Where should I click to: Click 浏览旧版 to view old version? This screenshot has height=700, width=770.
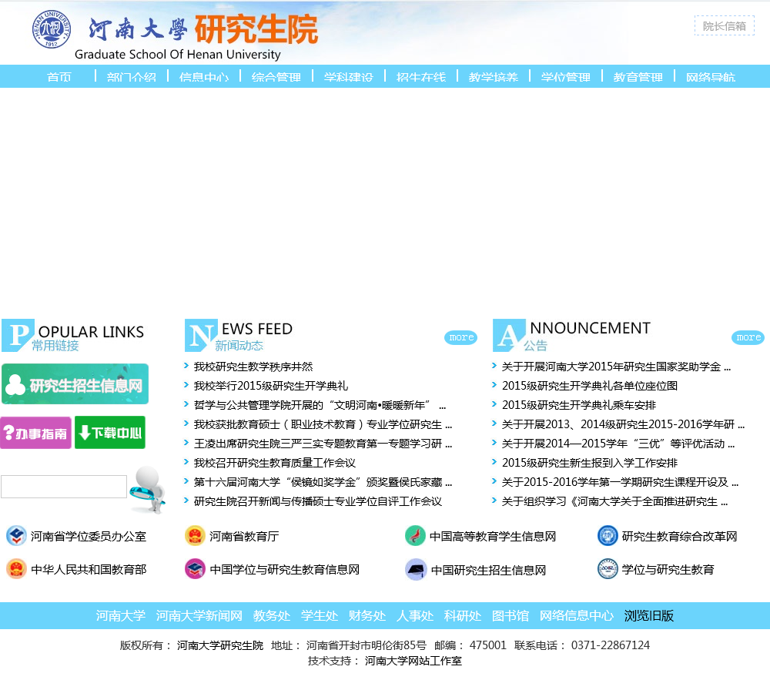pos(648,616)
